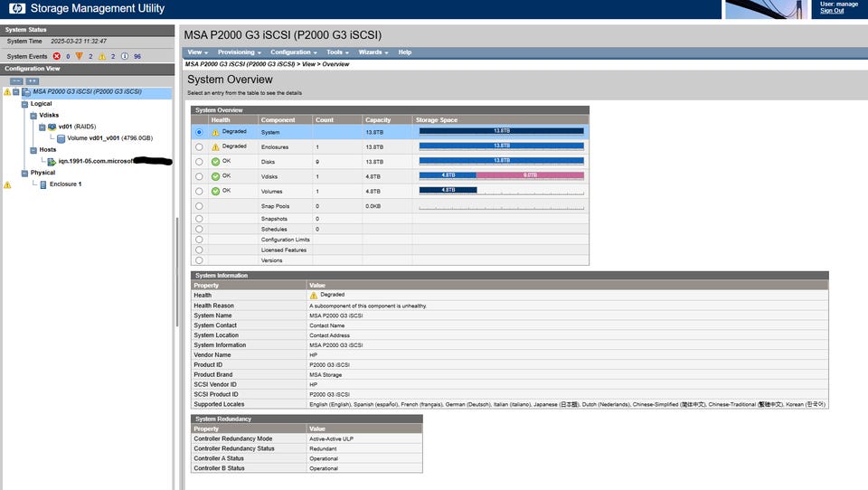Click the red critical events icon
The width and height of the screenshot is (868, 490).
(x=56, y=56)
